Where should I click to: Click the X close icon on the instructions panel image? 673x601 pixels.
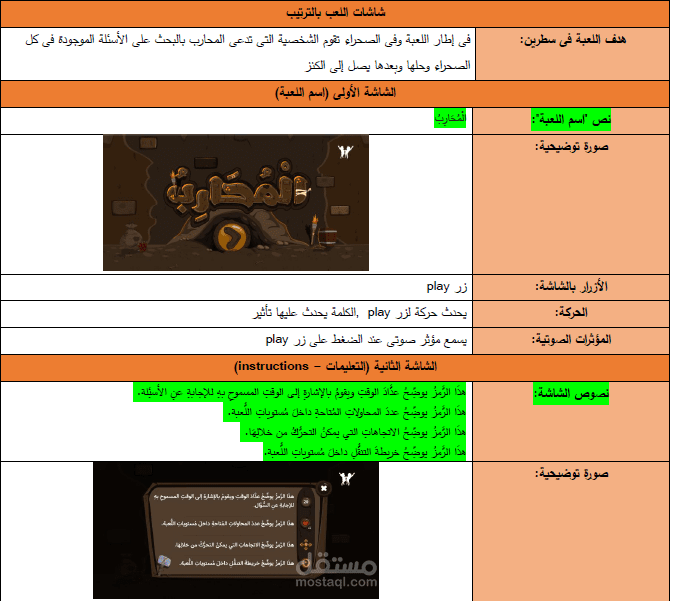324,488
